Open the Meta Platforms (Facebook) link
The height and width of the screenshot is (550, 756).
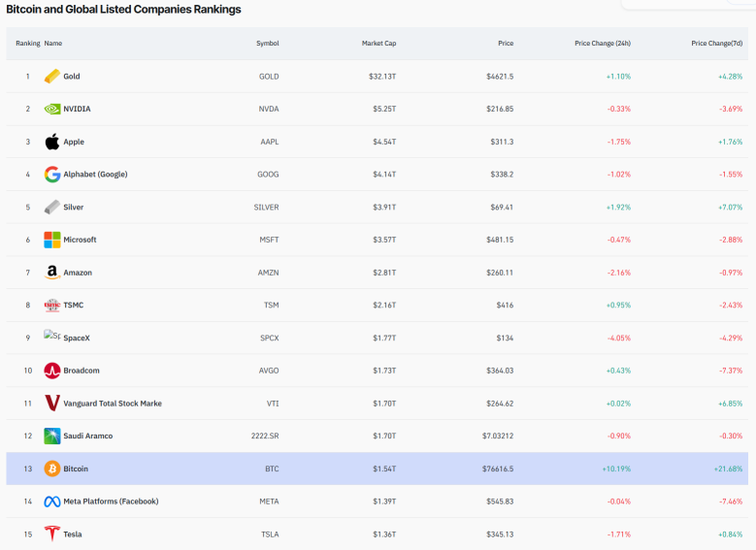tap(111, 501)
